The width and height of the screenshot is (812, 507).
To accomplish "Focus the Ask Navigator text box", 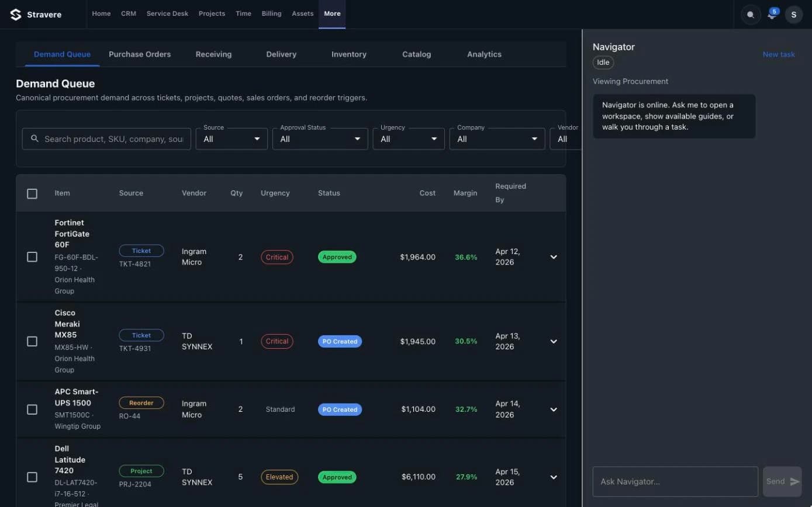I will 675,481.
